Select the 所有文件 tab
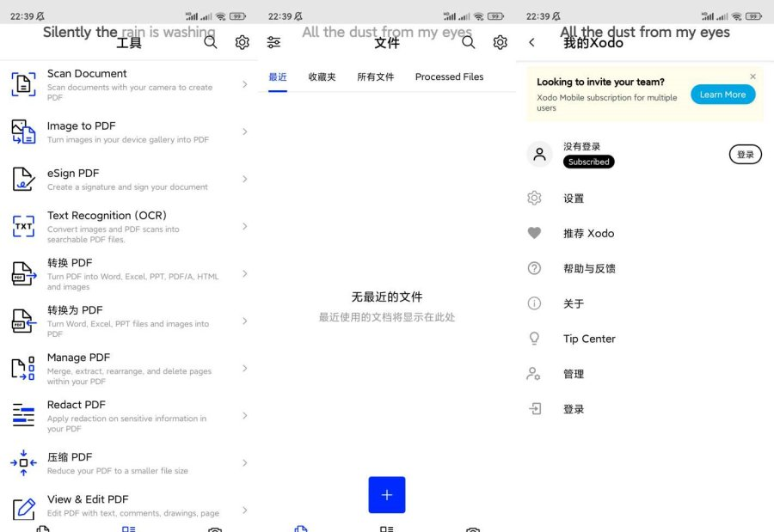The height and width of the screenshot is (532, 774). (376, 77)
